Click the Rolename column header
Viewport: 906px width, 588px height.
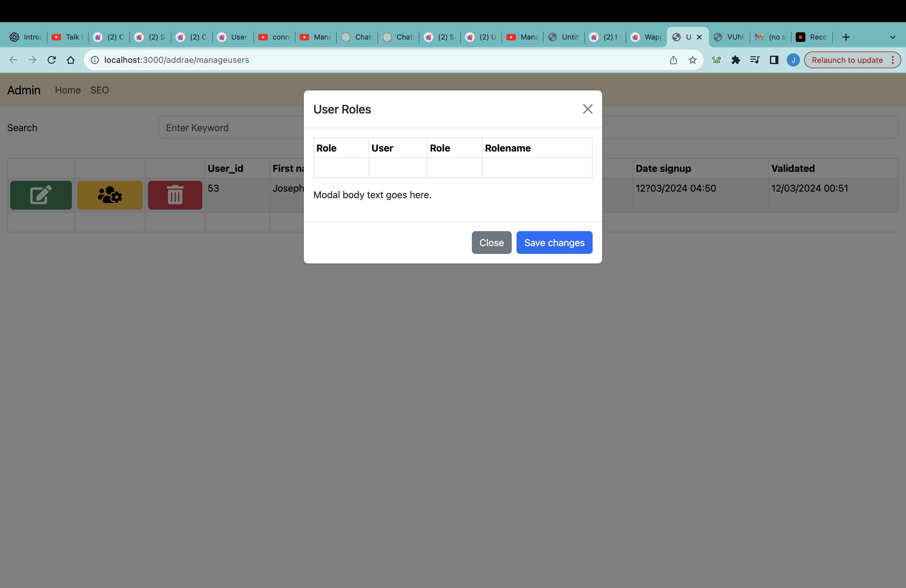click(537, 148)
